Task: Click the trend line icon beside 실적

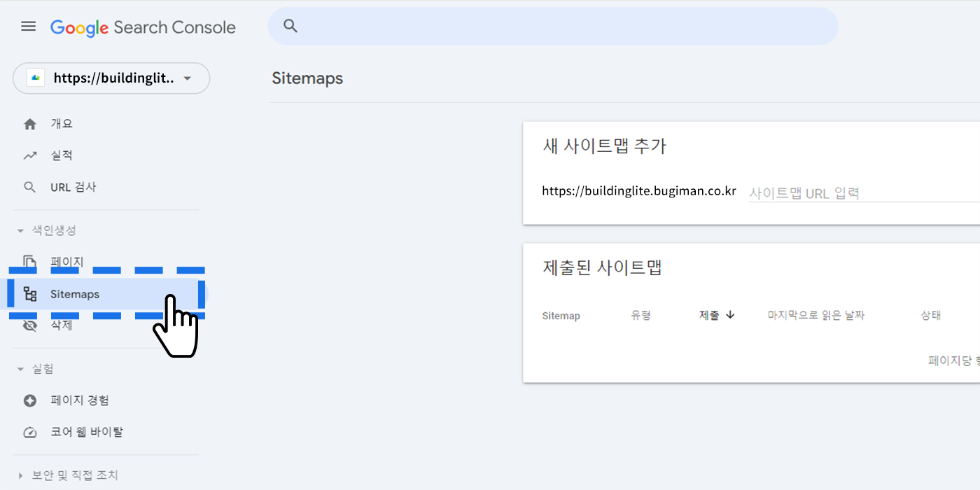Action: 29,155
